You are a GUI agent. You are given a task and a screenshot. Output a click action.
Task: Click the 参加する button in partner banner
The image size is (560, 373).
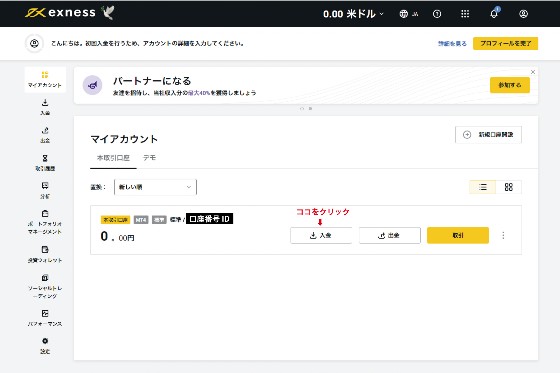click(x=510, y=85)
